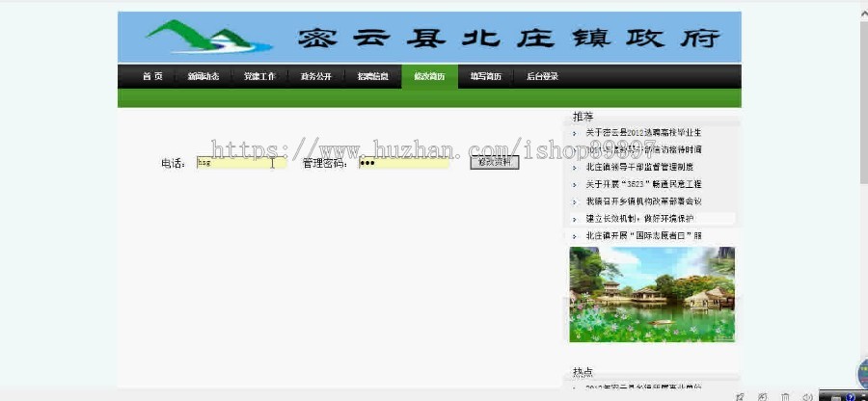The height and width of the screenshot is (401, 868).
Task: Select the highlighted 修改简历 nav tab
Action: pos(429,77)
